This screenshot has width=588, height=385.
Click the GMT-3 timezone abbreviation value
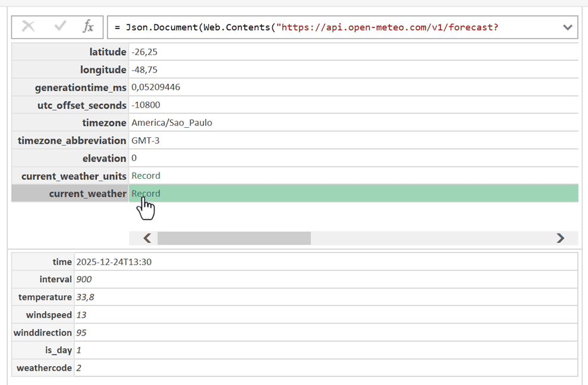coord(146,141)
